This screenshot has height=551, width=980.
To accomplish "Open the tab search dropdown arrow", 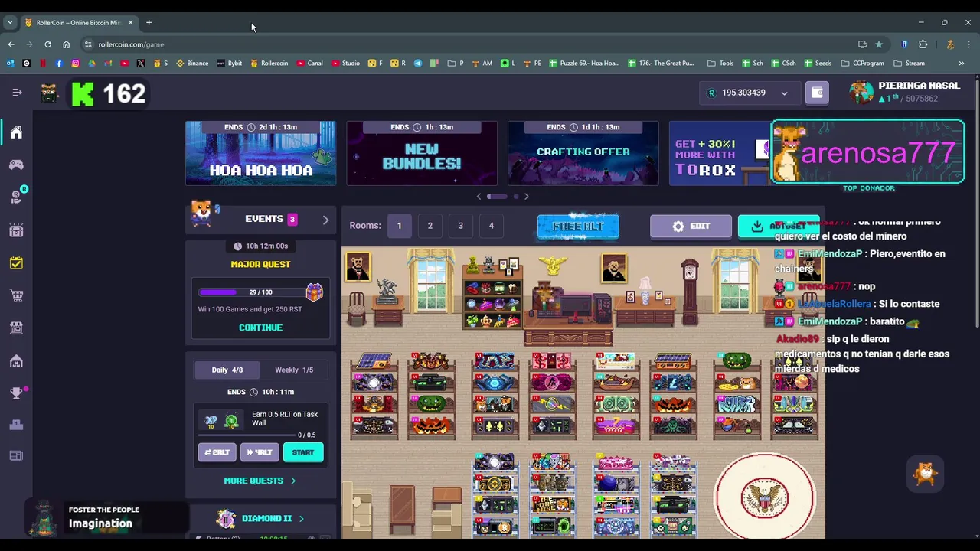I will (10, 22).
